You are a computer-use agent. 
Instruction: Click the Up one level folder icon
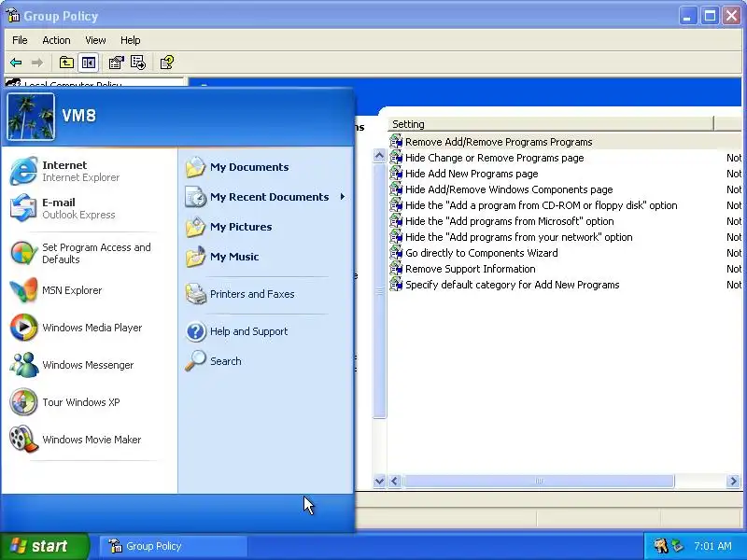click(x=66, y=63)
